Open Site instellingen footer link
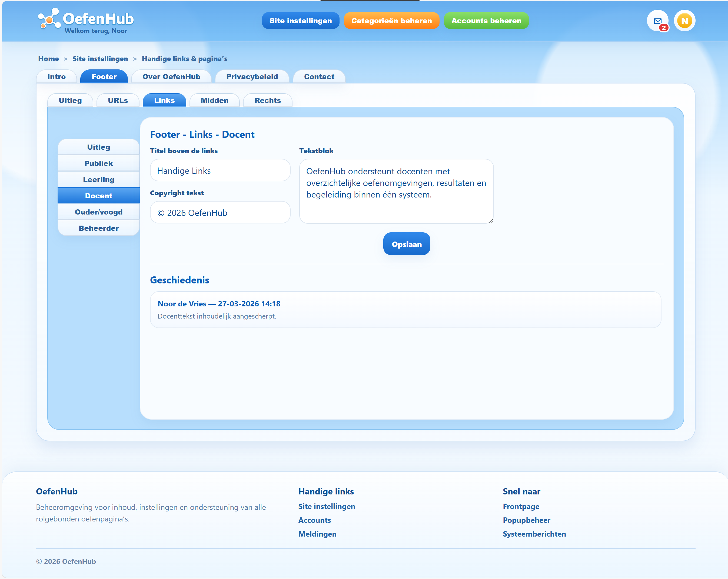728x579 pixels. pos(327,507)
